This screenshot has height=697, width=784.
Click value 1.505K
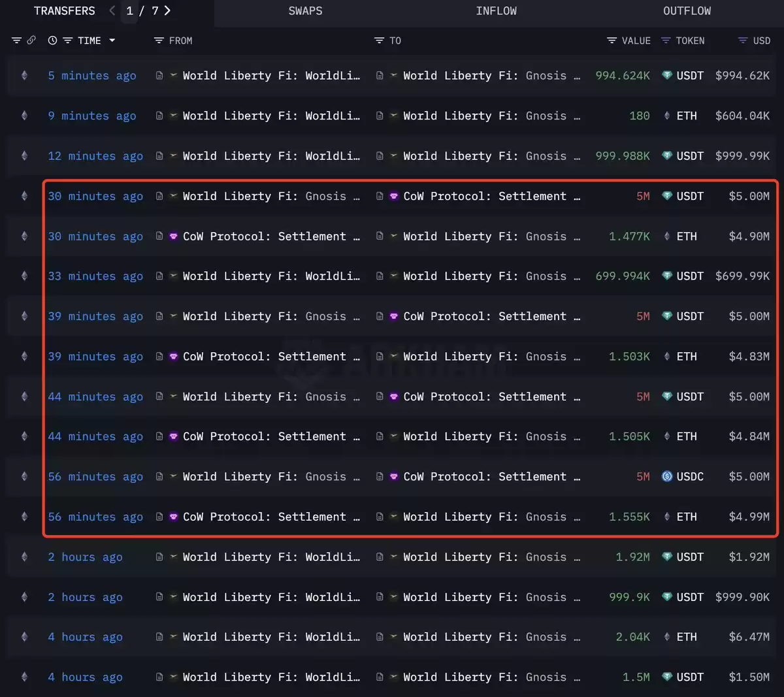pos(629,436)
